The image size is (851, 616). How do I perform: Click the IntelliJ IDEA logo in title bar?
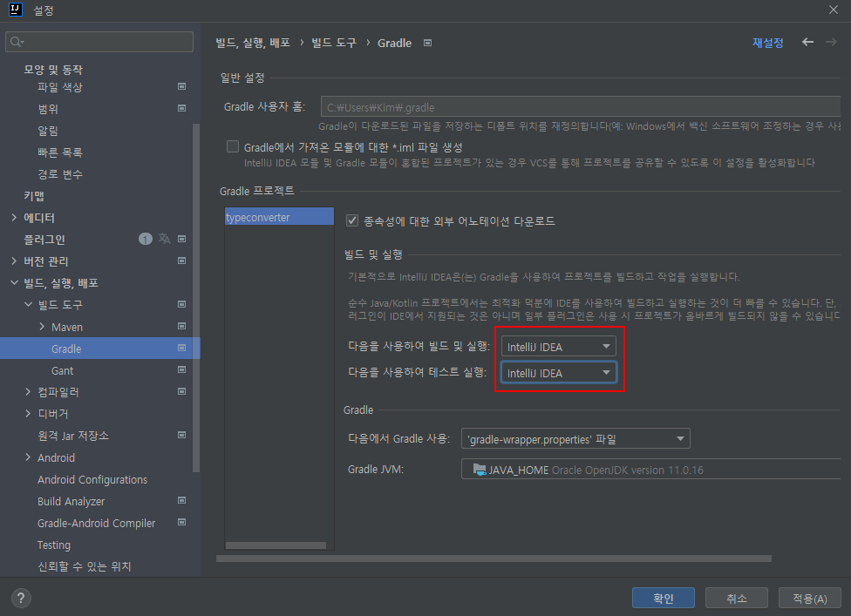pyautogui.click(x=16, y=10)
